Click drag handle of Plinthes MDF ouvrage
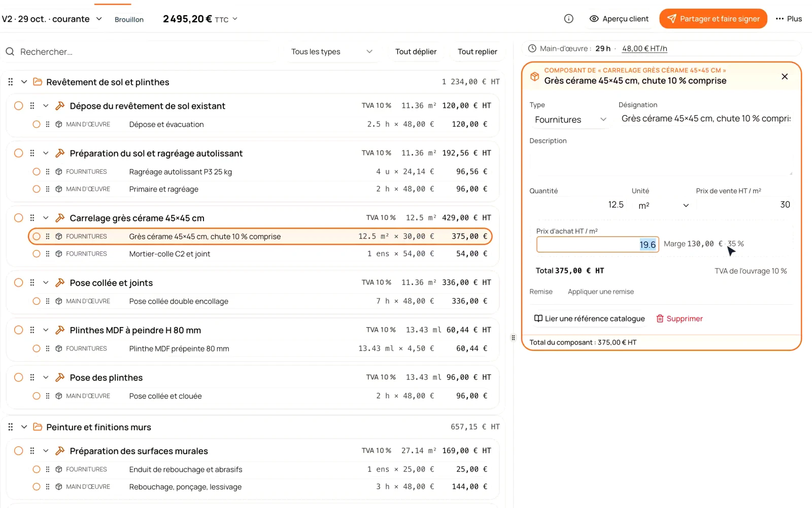812x508 pixels. [x=32, y=330]
